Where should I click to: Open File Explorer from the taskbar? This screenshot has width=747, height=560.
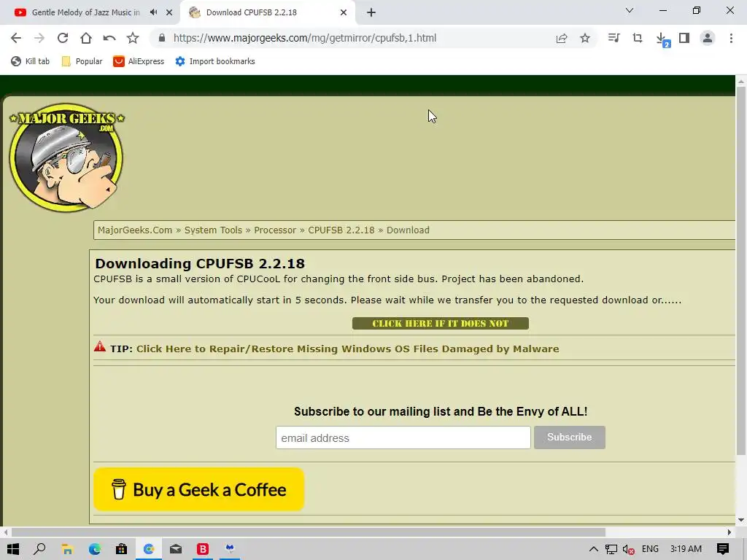(x=67, y=549)
